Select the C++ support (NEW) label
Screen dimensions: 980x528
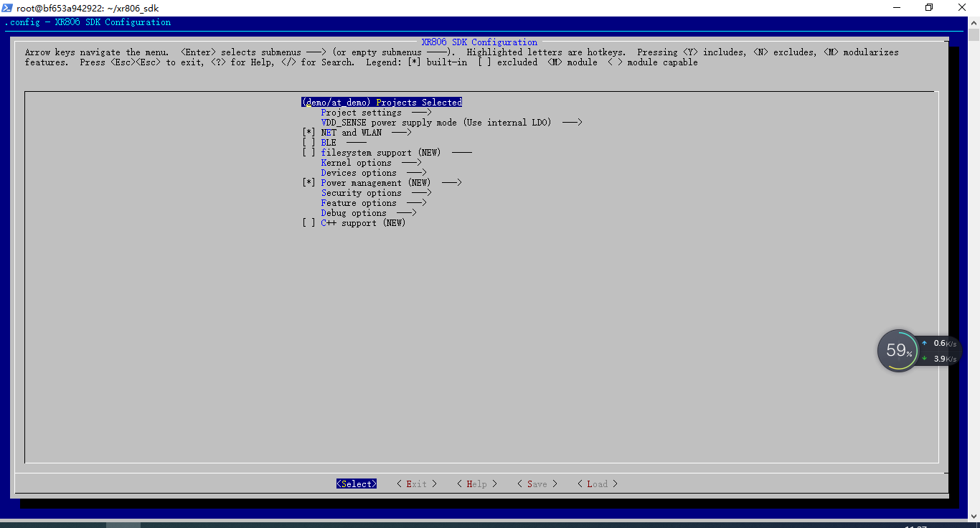(363, 223)
